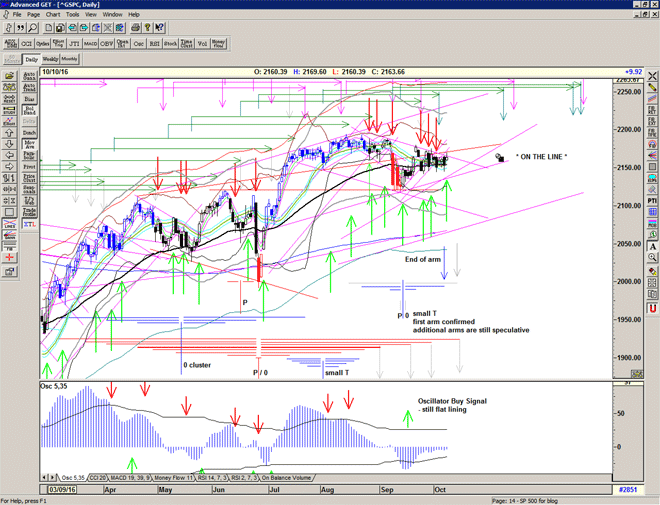Select the RSI indicator toolbar button
The image size is (660, 505).
(155, 44)
